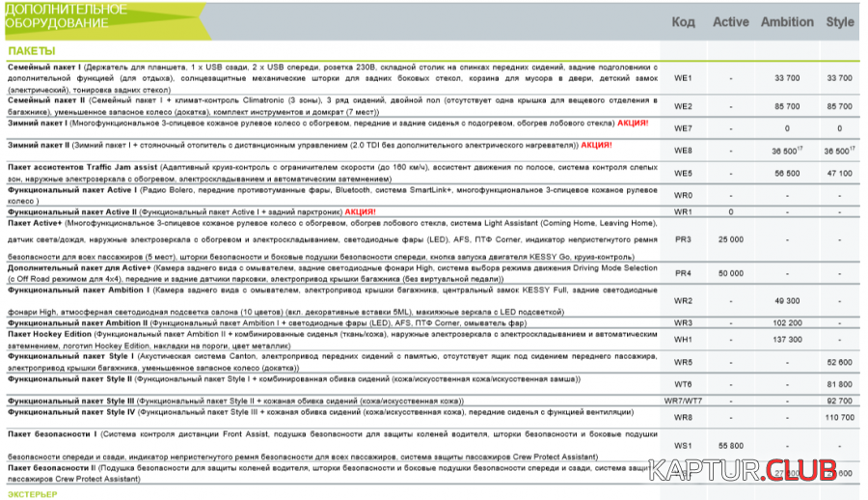Select the 'Функциональный пакет Style I' title
Viewport: 868px width, 500px height.
coord(70,356)
